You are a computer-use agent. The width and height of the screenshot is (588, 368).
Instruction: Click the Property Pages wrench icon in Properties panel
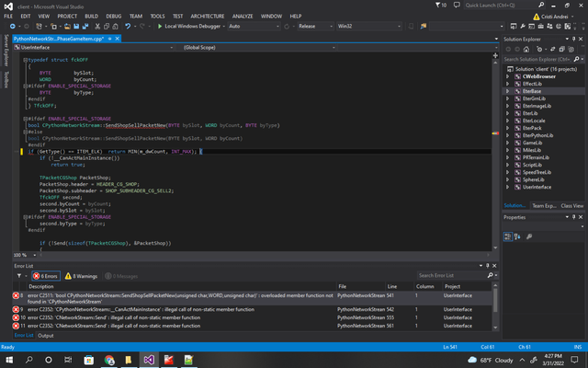529,236
